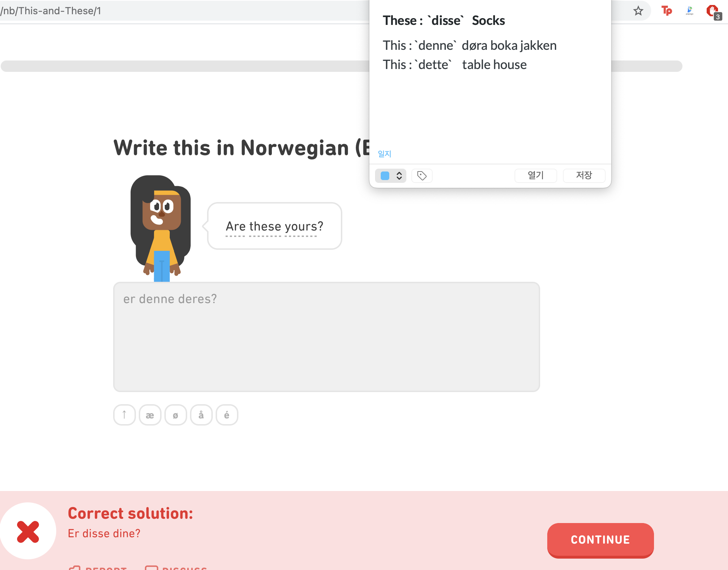The image size is (728, 570).
Task: Click the tag icon in the note popup
Action: click(422, 176)
